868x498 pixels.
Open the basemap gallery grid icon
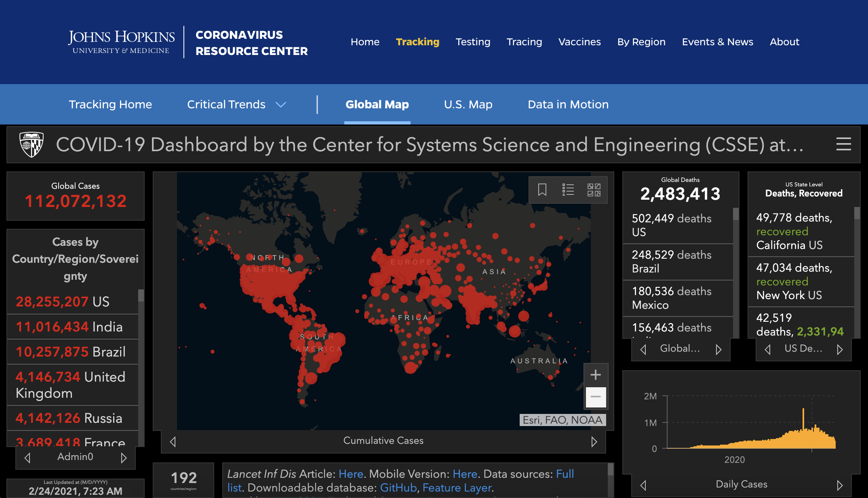tap(594, 190)
